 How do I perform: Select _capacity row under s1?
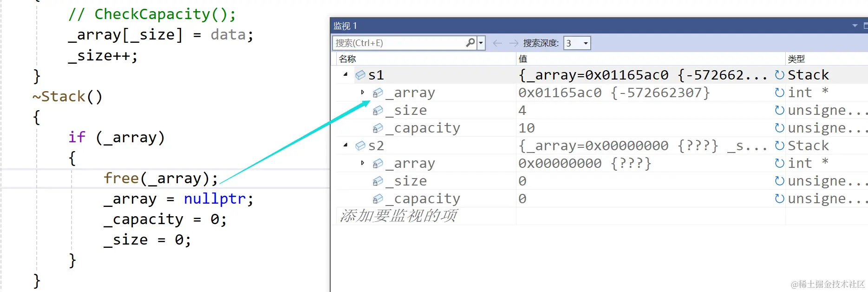pos(423,128)
